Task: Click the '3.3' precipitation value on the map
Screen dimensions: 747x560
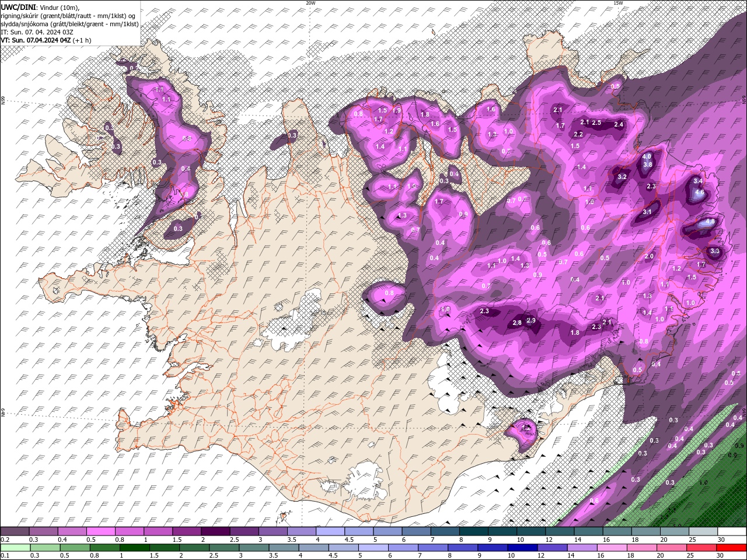Action: pos(715,251)
